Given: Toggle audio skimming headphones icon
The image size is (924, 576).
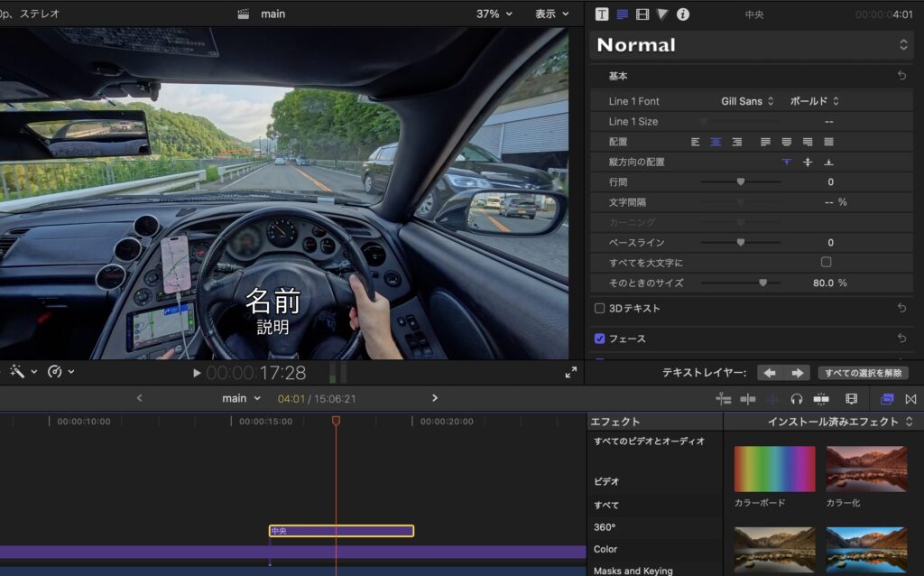Looking at the screenshot, I should point(797,398).
